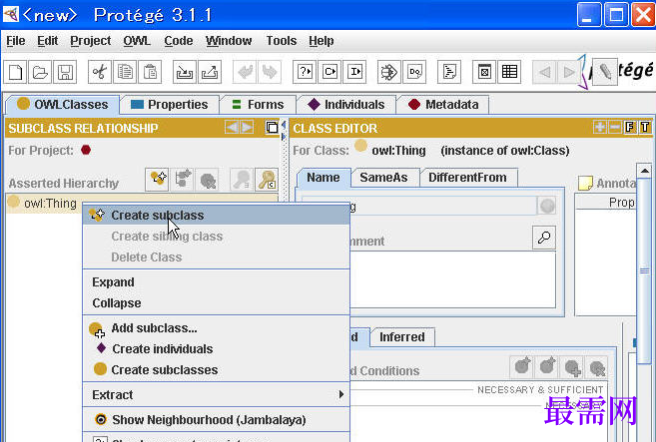Image resolution: width=656 pixels, height=442 pixels.
Task: Click the grayed Undo arrow icon
Action: coord(245,72)
